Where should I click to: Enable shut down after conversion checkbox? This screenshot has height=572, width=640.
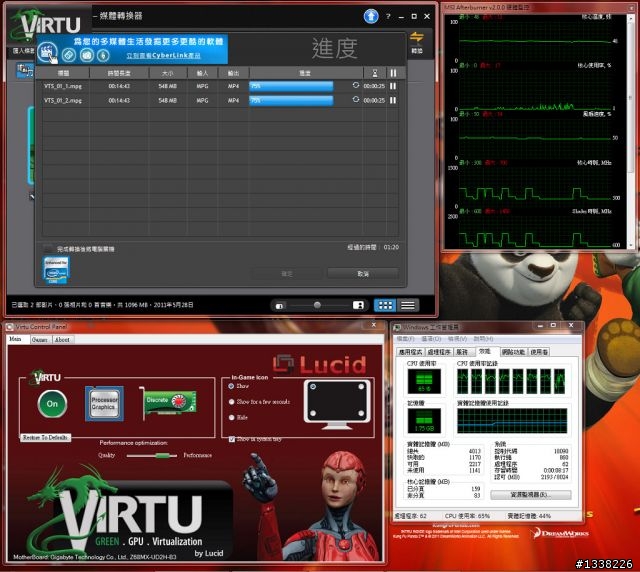tap(48, 249)
